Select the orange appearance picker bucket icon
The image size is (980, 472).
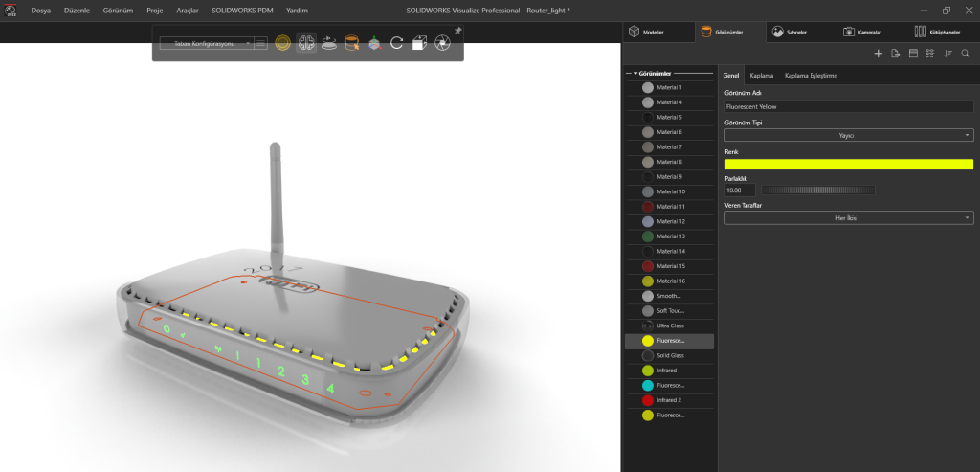pos(352,43)
